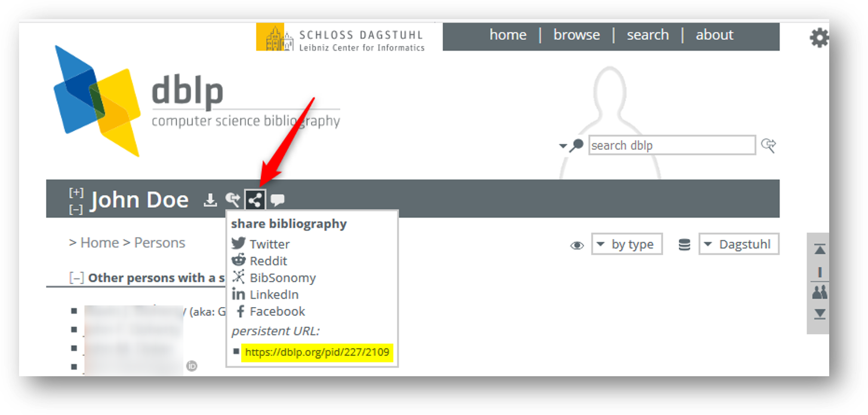This screenshot has width=868, height=415.
Task: Click the magnifier-with-arrow icon beside John Doe
Action: pyautogui.click(x=232, y=200)
